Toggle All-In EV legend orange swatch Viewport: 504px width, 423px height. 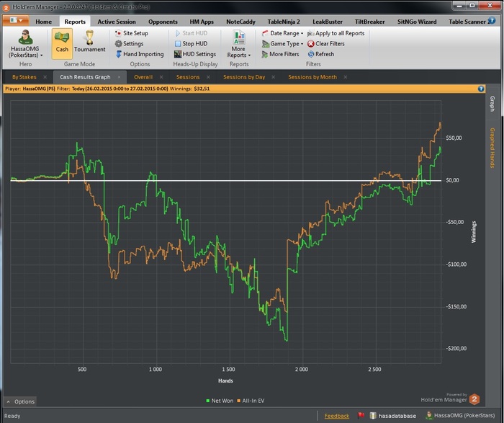point(239,401)
